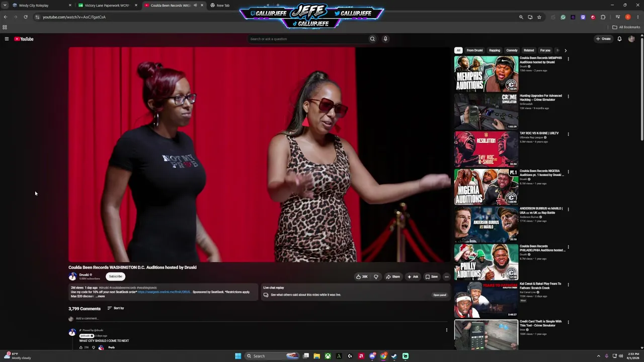Select the For you filter chip

[545, 50]
